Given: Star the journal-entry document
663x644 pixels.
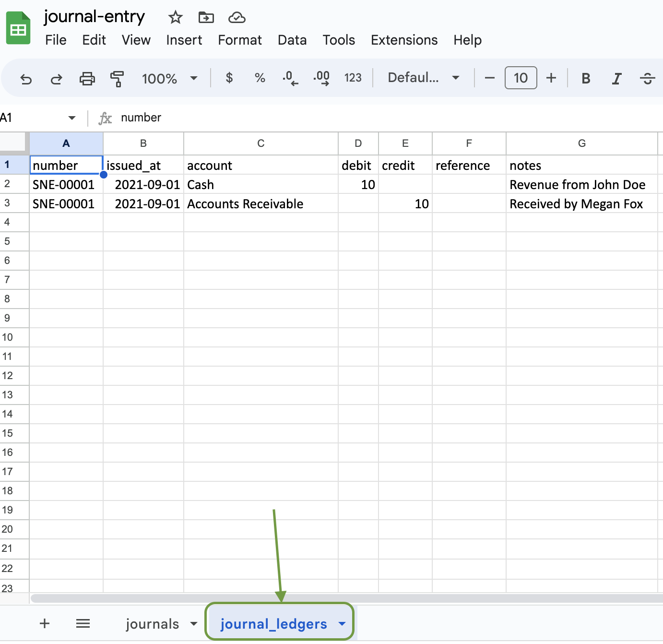Looking at the screenshot, I should click(x=176, y=18).
